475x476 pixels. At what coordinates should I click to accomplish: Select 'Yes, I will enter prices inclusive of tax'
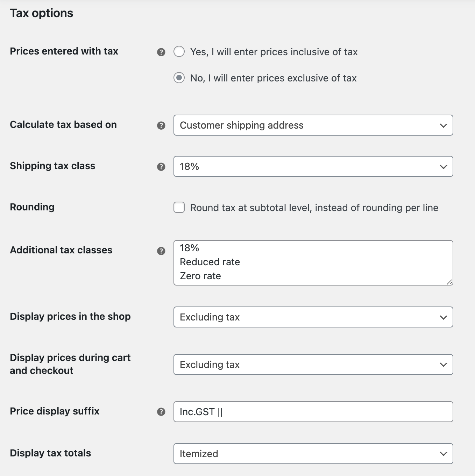(x=179, y=52)
